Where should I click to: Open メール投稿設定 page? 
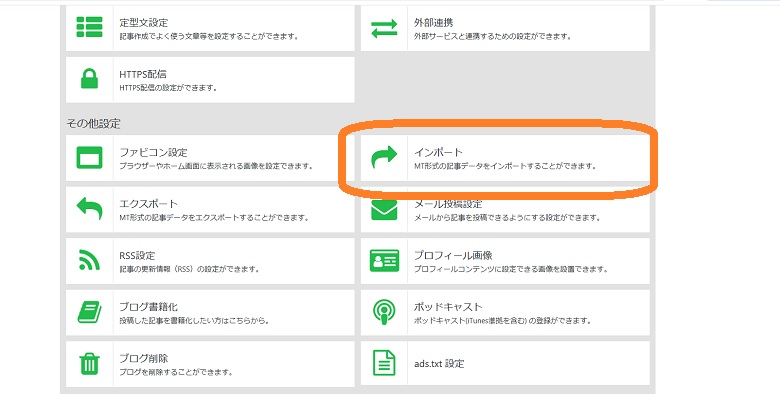click(505, 209)
